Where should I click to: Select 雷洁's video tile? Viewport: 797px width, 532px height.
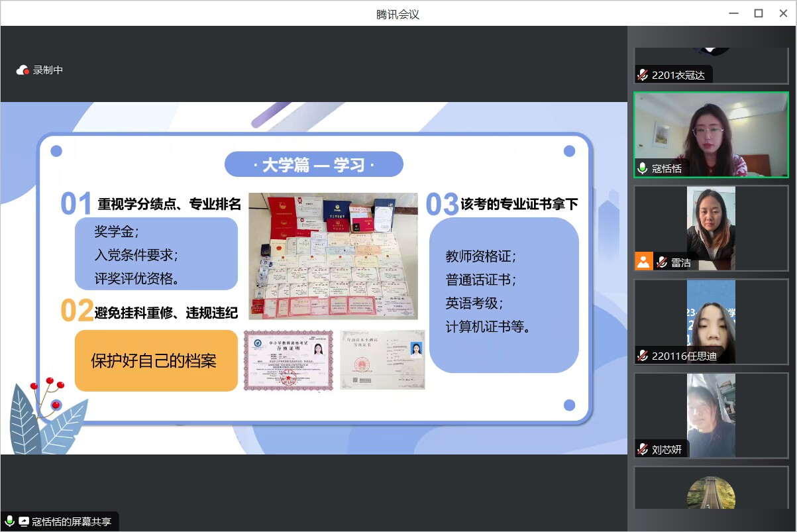pyautogui.click(x=712, y=228)
